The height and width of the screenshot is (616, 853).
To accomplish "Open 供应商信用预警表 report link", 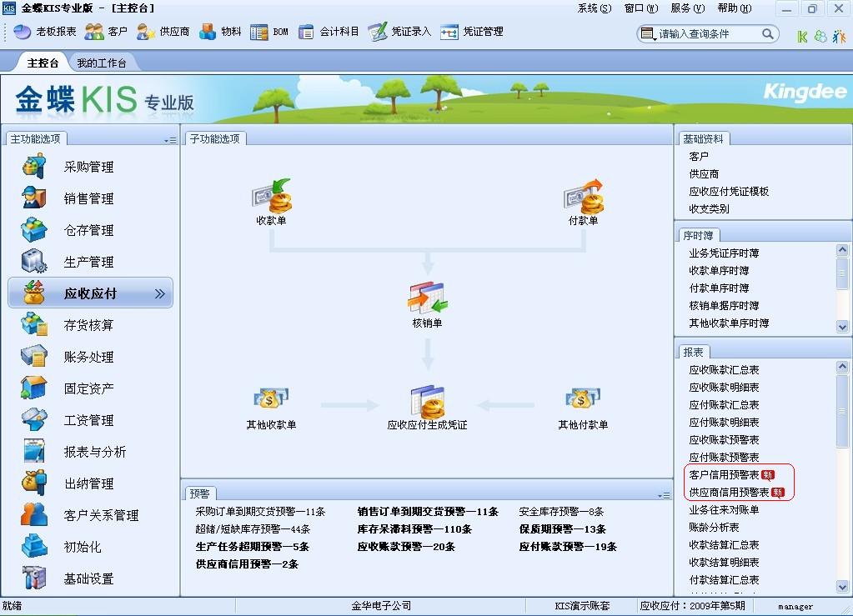I will 729,492.
